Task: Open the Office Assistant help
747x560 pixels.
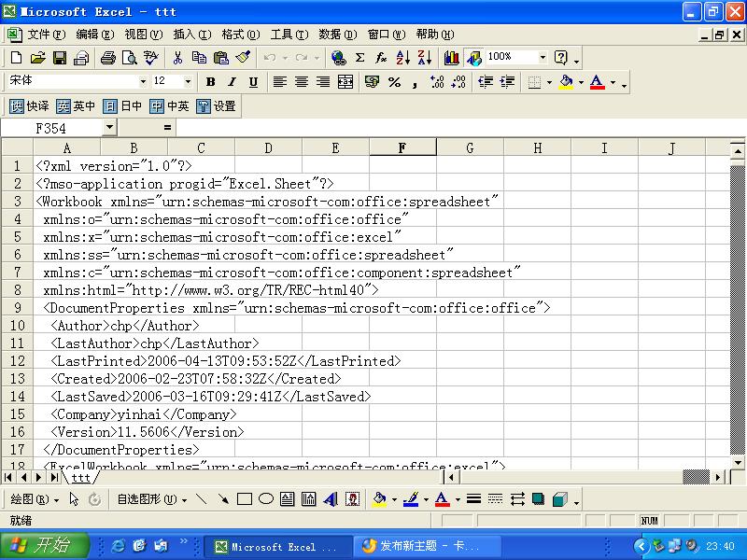Action: (x=561, y=58)
